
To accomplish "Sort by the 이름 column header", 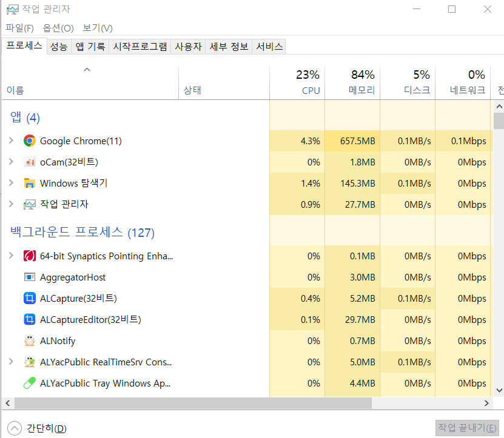I will point(90,83).
